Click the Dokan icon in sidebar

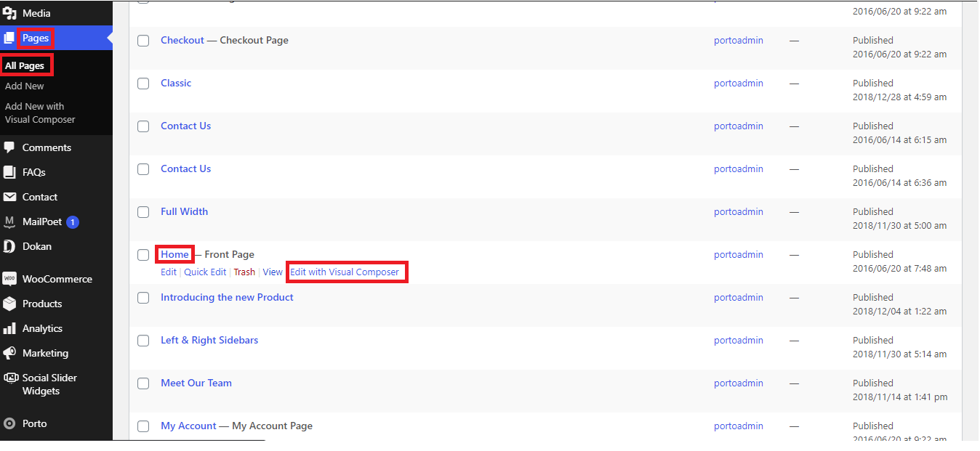[9, 246]
